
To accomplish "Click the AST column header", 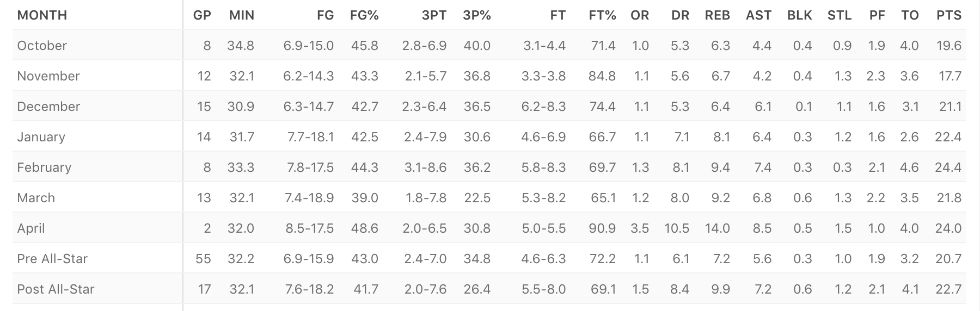I will [759, 15].
